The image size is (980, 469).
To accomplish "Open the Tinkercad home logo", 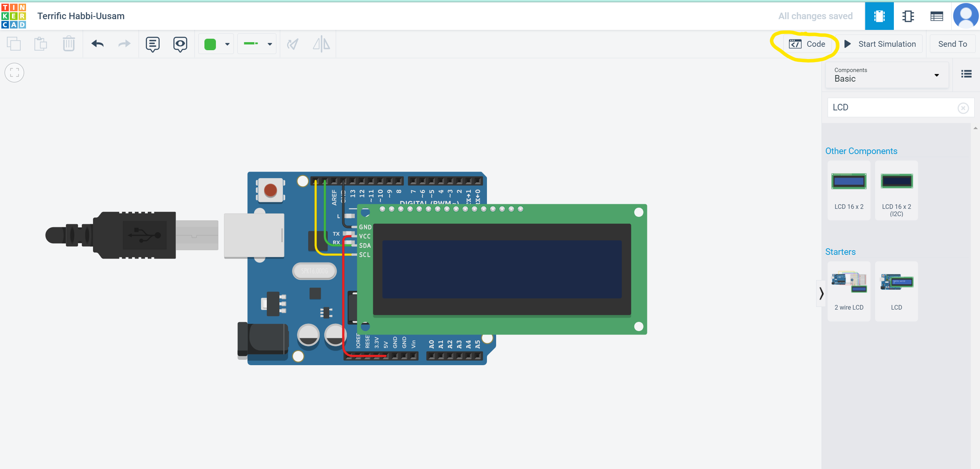I will [14, 16].
